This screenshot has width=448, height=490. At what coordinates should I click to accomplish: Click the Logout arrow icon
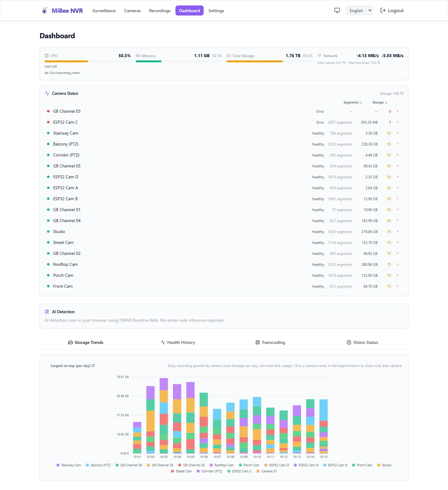click(383, 10)
